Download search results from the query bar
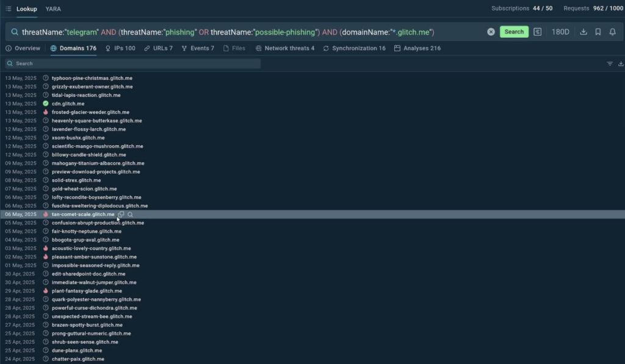625x364 pixels. pyautogui.click(x=583, y=32)
